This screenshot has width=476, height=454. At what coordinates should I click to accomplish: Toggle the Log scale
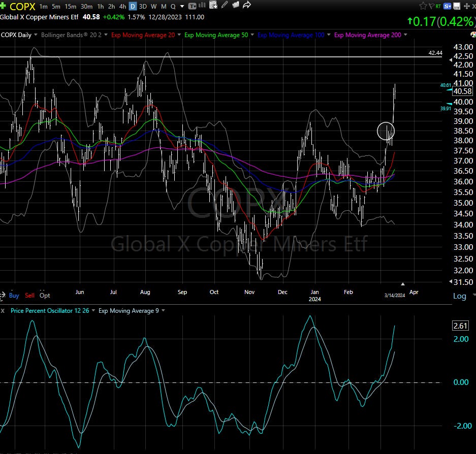click(x=460, y=296)
